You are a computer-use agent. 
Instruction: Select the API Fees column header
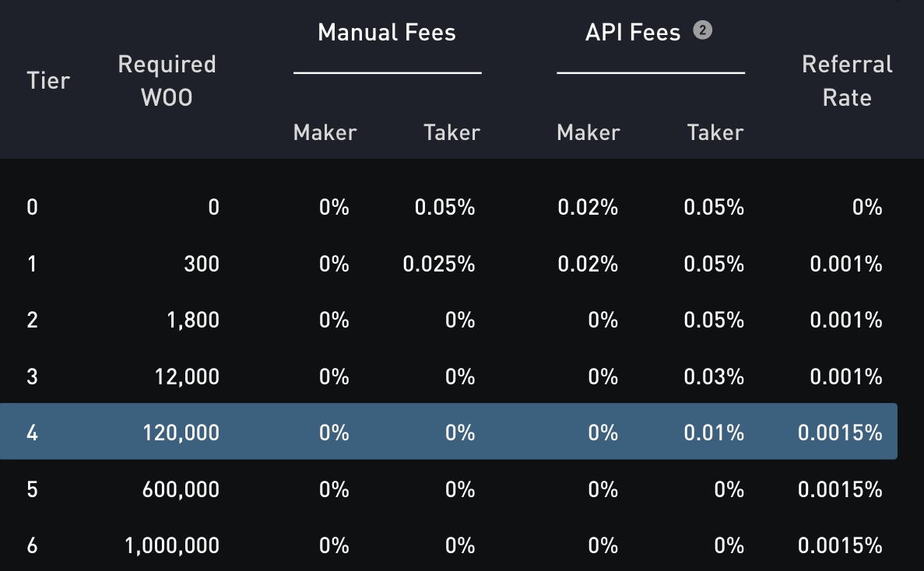coord(632,33)
